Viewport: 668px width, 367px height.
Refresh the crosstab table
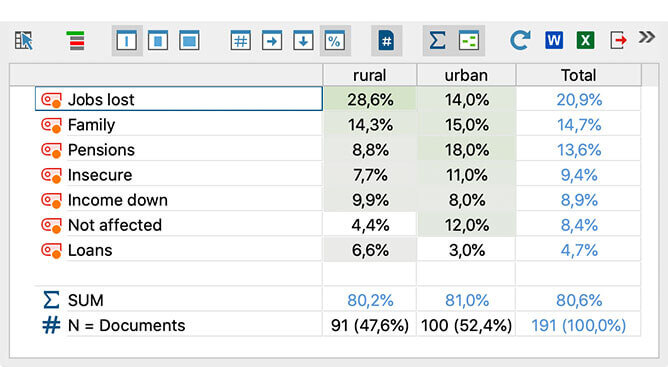(x=520, y=40)
